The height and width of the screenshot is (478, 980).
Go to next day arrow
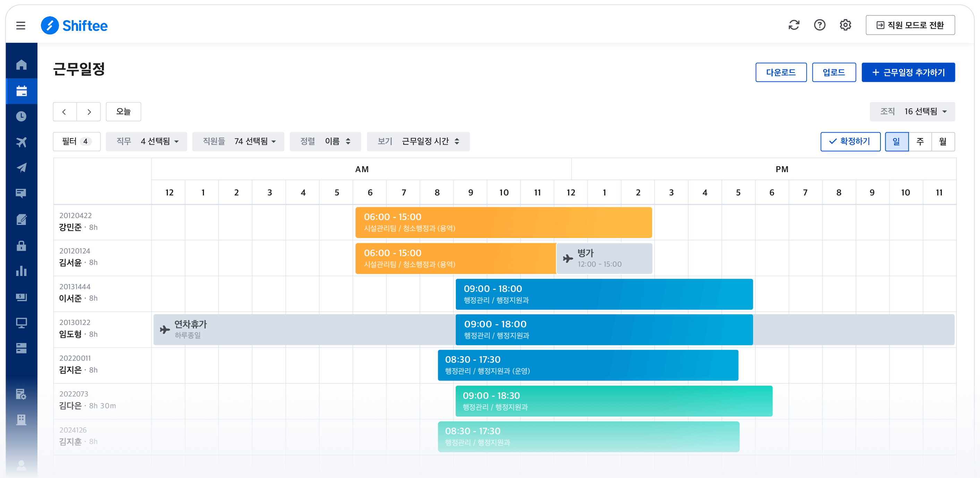(x=89, y=111)
